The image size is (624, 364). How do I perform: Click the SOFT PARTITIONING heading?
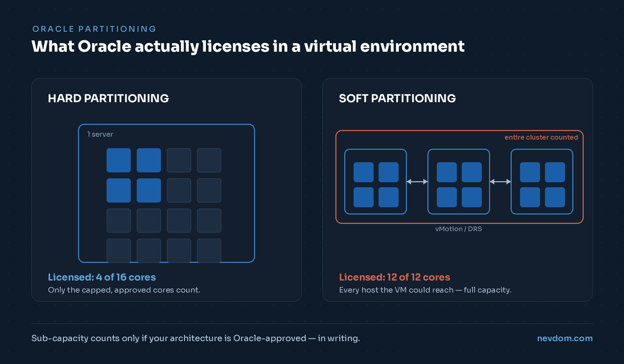tap(397, 98)
